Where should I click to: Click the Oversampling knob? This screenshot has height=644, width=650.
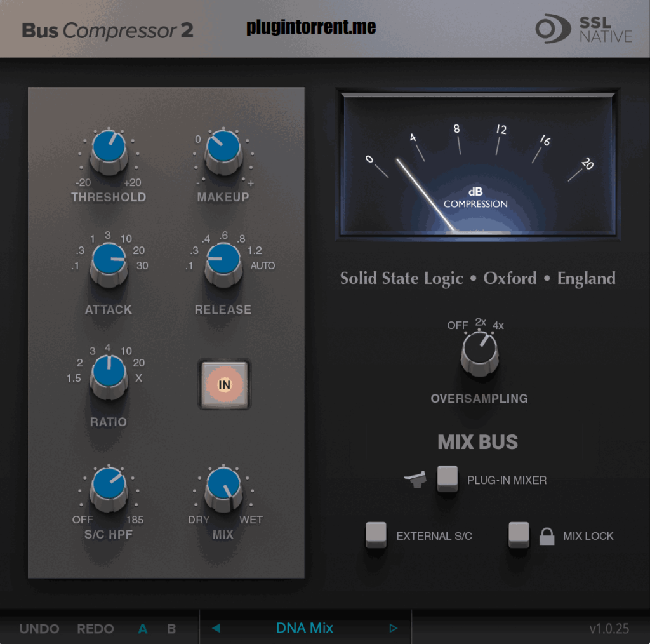pos(480,354)
